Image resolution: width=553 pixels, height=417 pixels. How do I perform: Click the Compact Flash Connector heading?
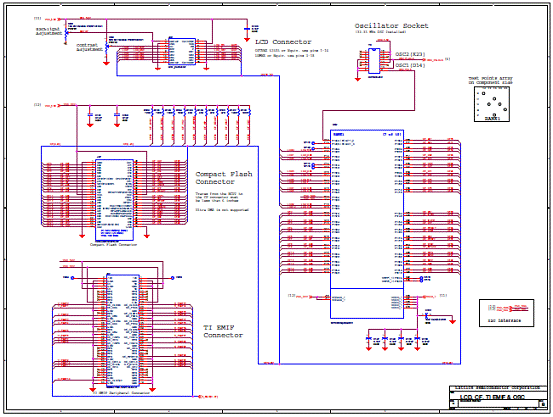(x=224, y=178)
